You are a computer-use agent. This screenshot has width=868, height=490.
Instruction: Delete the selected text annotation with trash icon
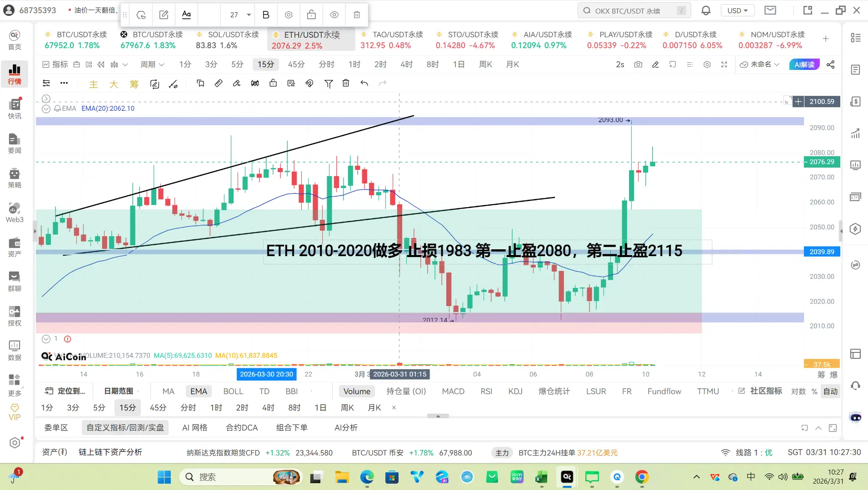coord(357,15)
